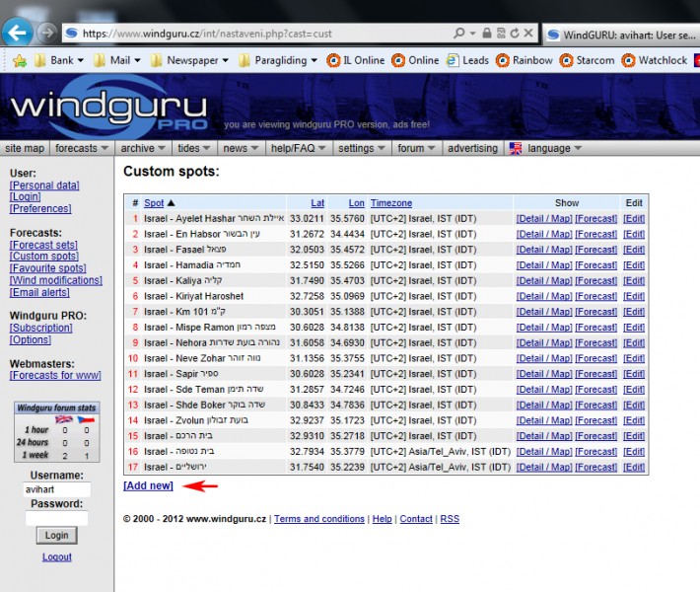The height and width of the screenshot is (592, 700).
Task: Open the news dropdown menu
Action: (241, 148)
